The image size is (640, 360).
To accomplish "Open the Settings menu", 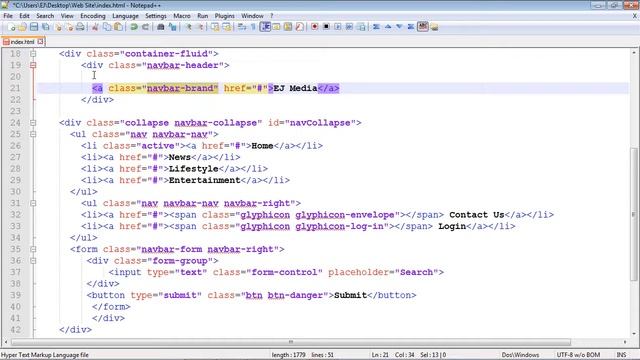I will [x=156, y=16].
